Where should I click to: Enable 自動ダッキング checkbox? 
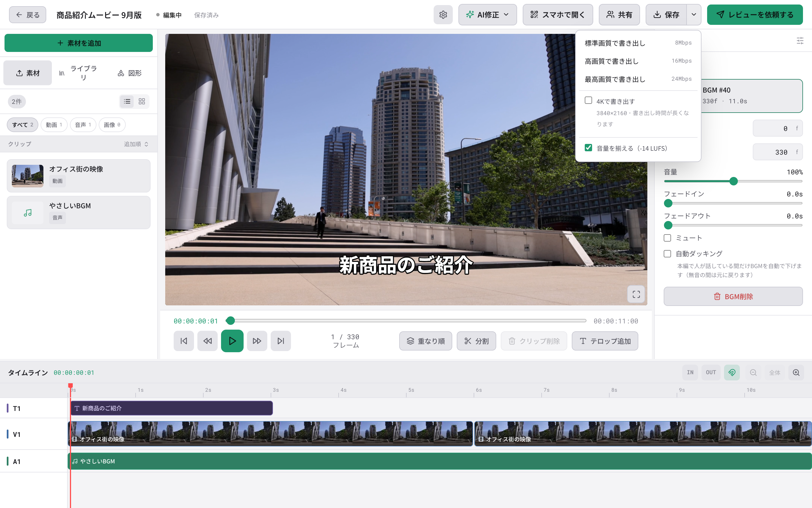[x=667, y=254]
